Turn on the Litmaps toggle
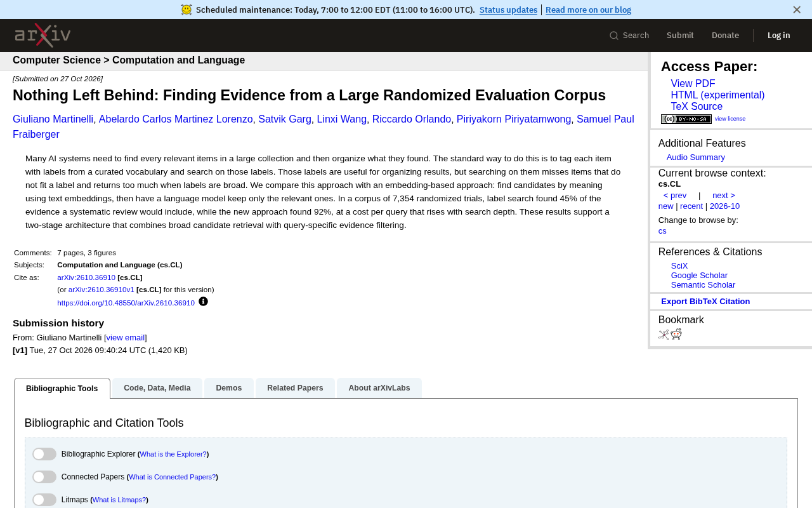The height and width of the screenshot is (508, 812). (x=44, y=500)
